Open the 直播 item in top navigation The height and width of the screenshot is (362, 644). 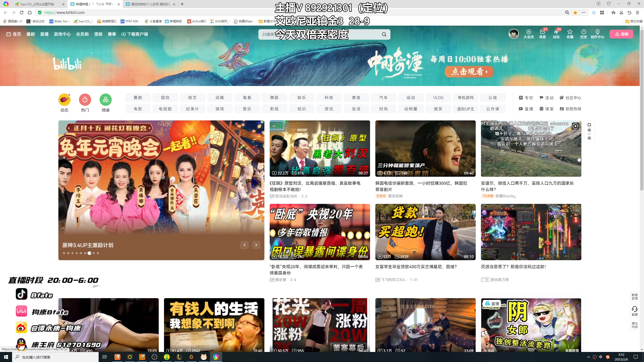coord(44,34)
